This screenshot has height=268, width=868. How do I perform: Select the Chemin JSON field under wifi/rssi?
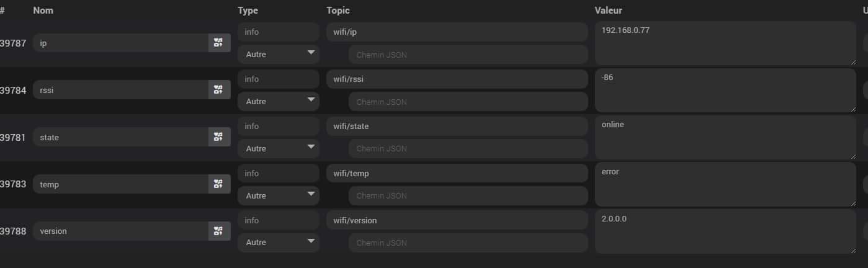468,102
